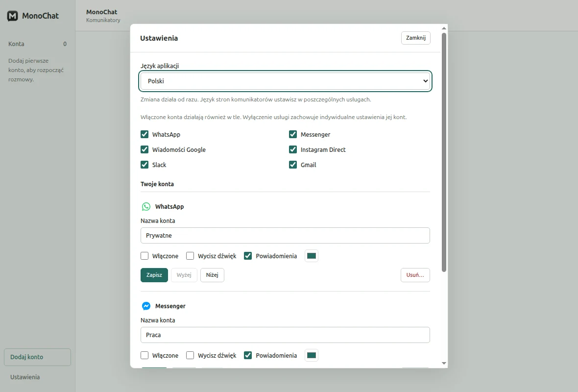Image resolution: width=578 pixels, height=392 pixels.
Task: Click the WhatsApp account icon
Action: tap(146, 206)
